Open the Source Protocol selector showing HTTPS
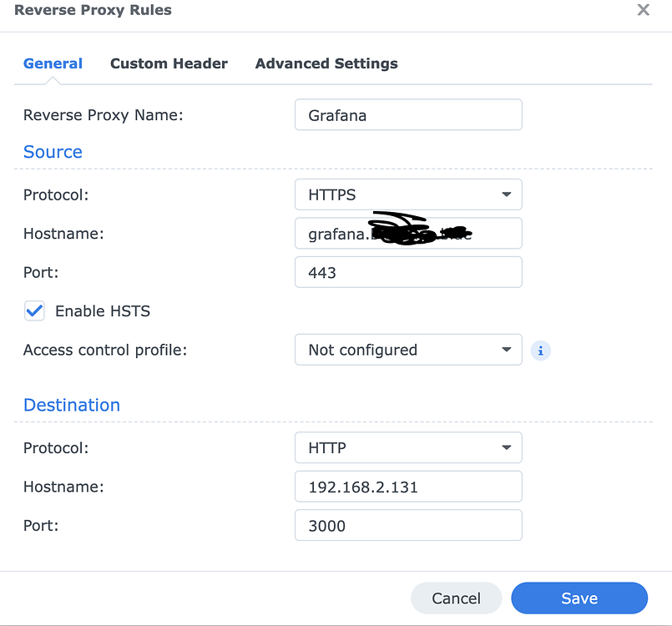Viewport: 672px width, 626px height. pyautogui.click(x=408, y=194)
